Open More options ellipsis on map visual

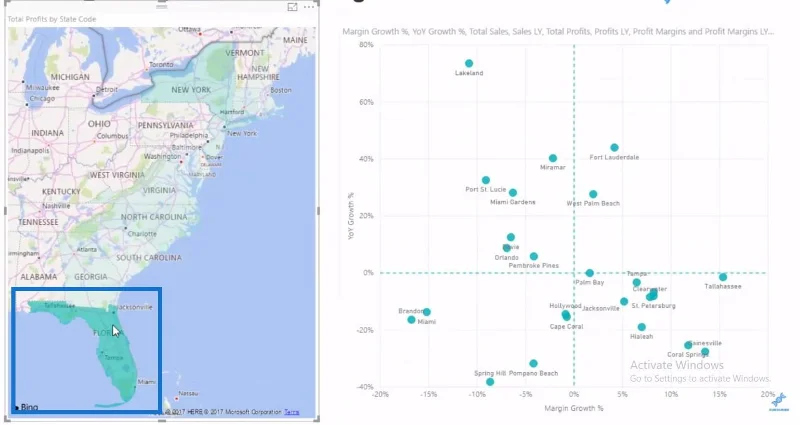(x=309, y=7)
